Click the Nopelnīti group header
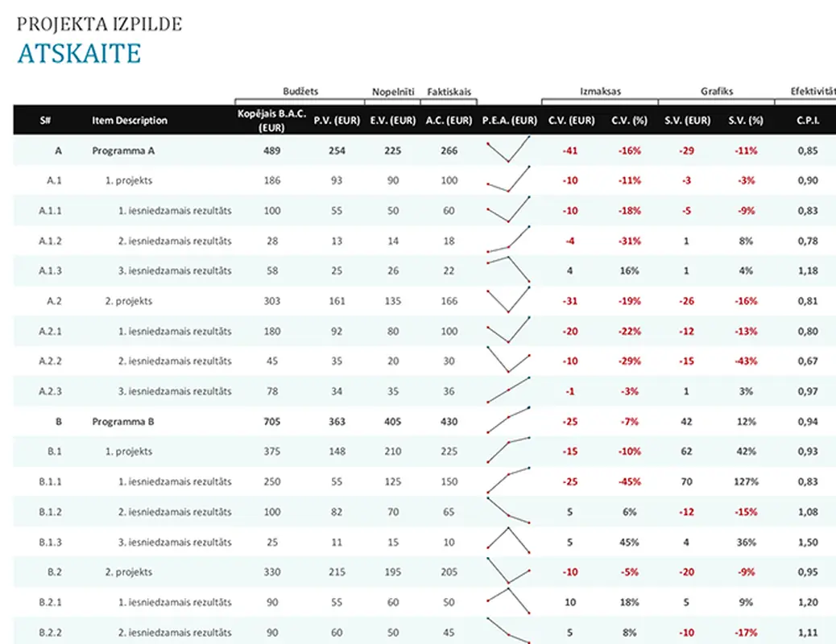Viewport: 836px width, 644px height. 392,92
